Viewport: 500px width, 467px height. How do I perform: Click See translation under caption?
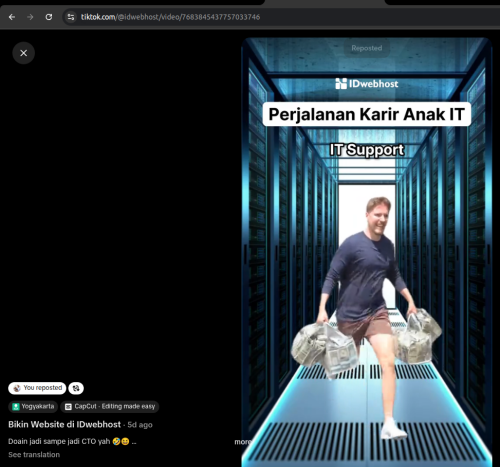click(x=34, y=455)
